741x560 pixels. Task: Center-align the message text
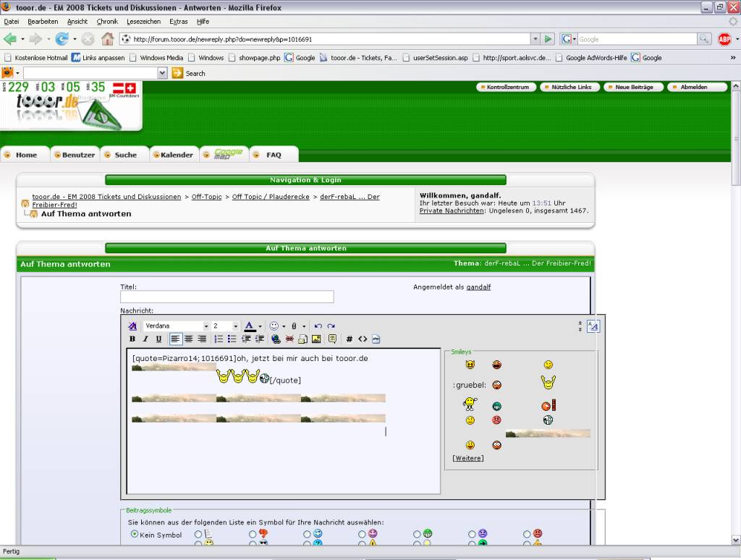click(x=189, y=339)
